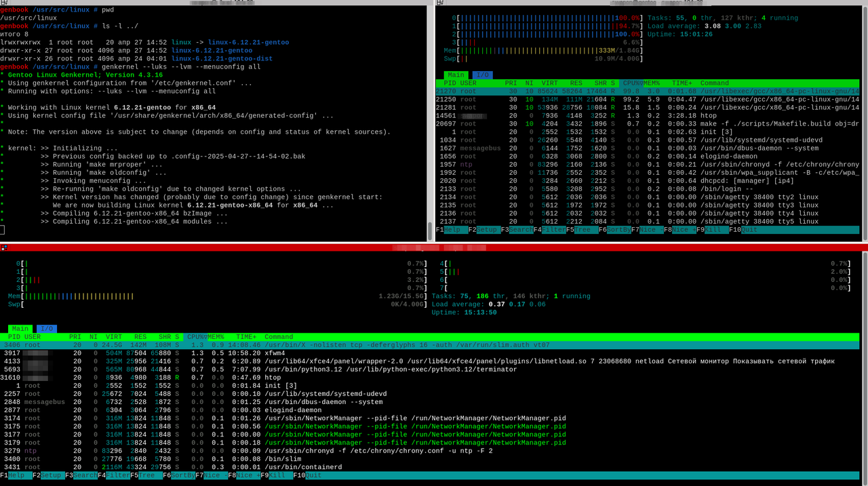The height and width of the screenshot is (486, 868).
Task: Open F2 Setup in top-right htop
Action: (484, 230)
